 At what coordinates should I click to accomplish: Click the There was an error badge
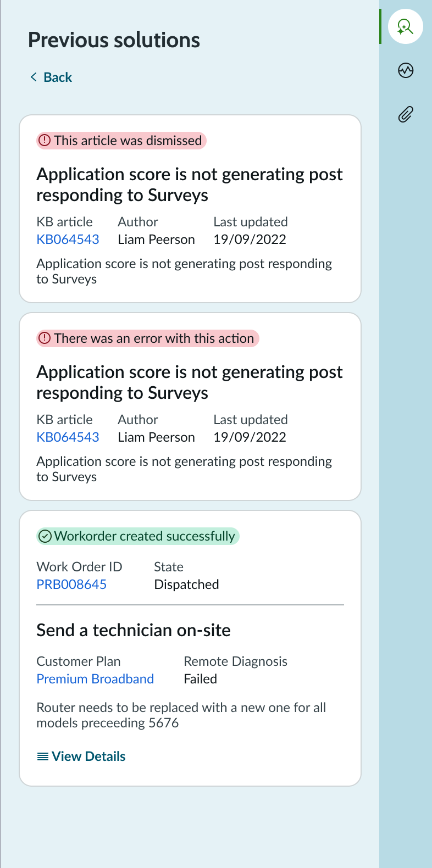tap(147, 338)
